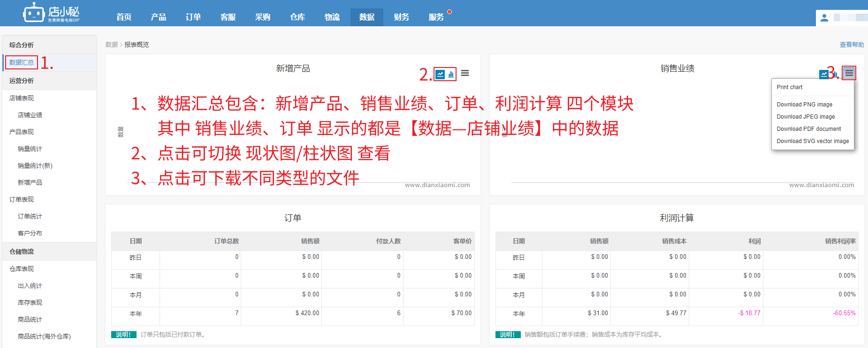Open 出入统计 sidebar item
868x348 pixels.
click(30, 286)
